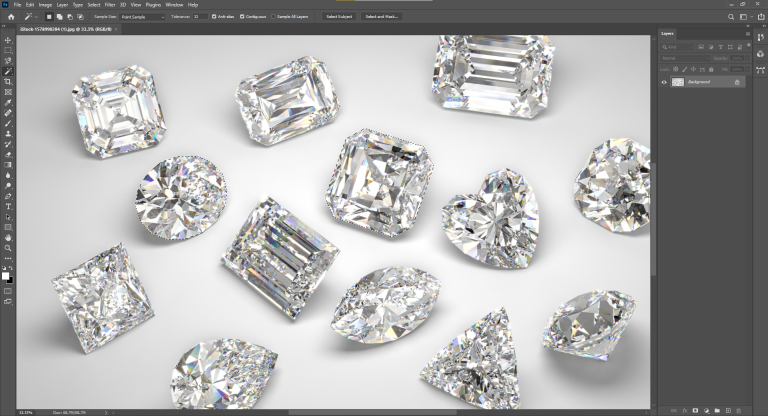Viewport: 768px width, 416px height.
Task: Select the Type tool
Action: (8, 206)
